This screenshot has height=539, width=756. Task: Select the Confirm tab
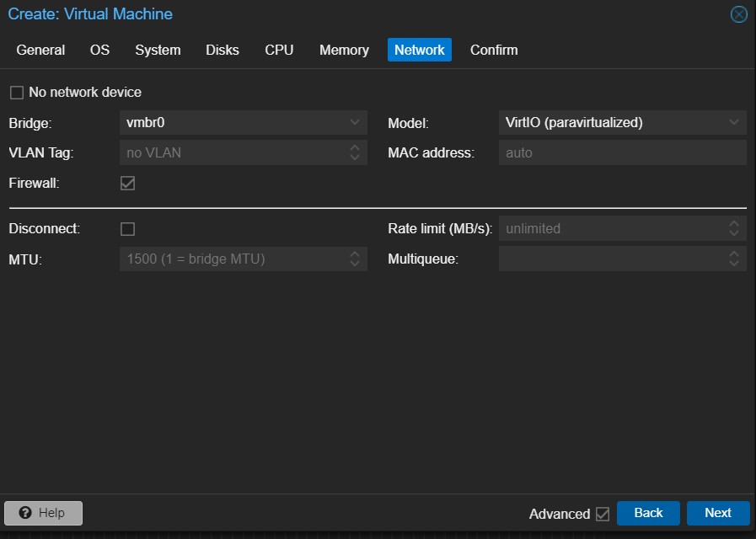click(494, 50)
